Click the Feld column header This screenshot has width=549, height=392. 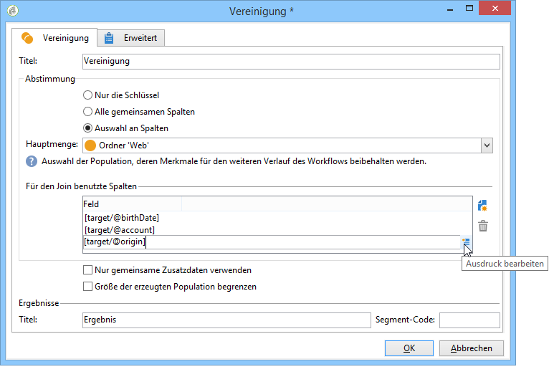(x=132, y=204)
